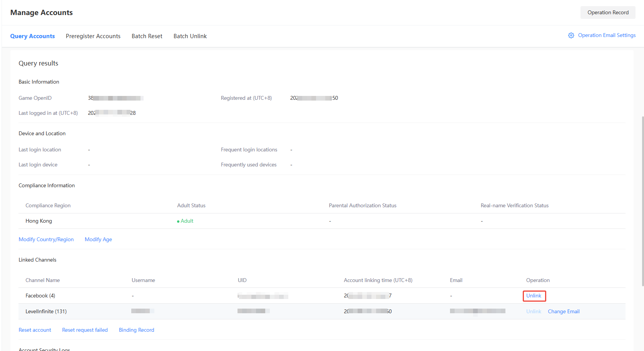Go to the Batch Reset tab
Screen dimensions: 644x351
147,36
